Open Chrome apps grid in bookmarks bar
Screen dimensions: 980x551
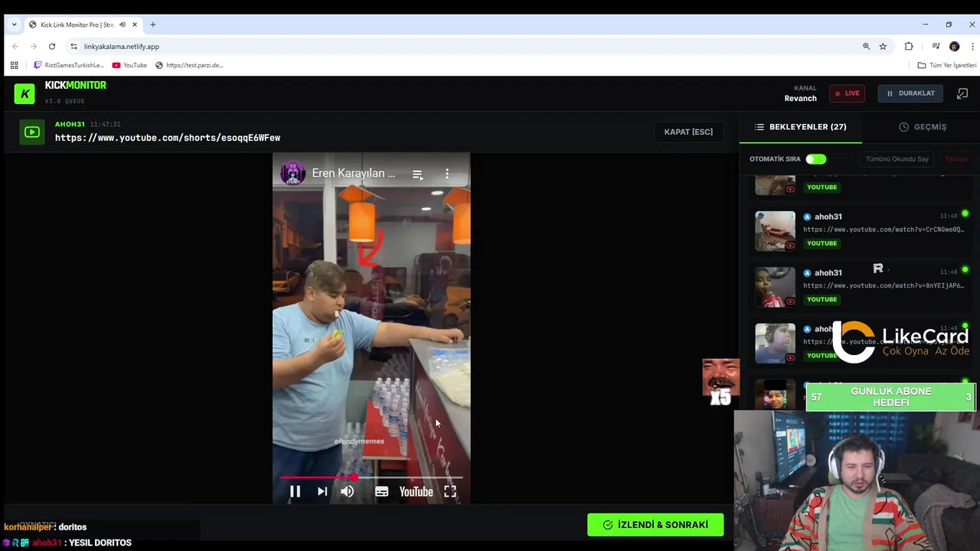[x=14, y=65]
